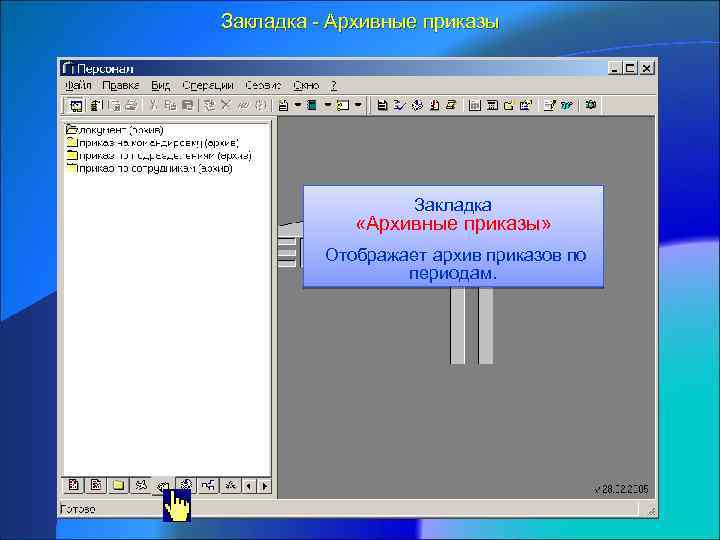
Task: Switch to the yellow folder bottom tab
Action: coord(118,485)
